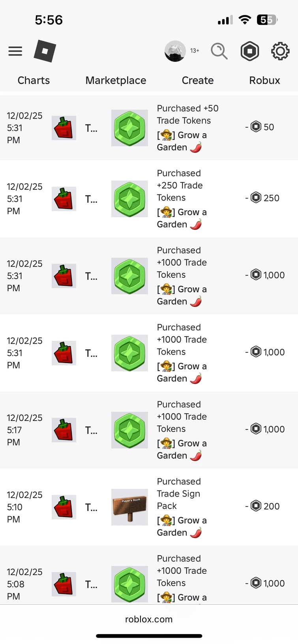The width and height of the screenshot is (298, 644).
Task: Tap the home indicator bar at bottom
Action: 149,636
